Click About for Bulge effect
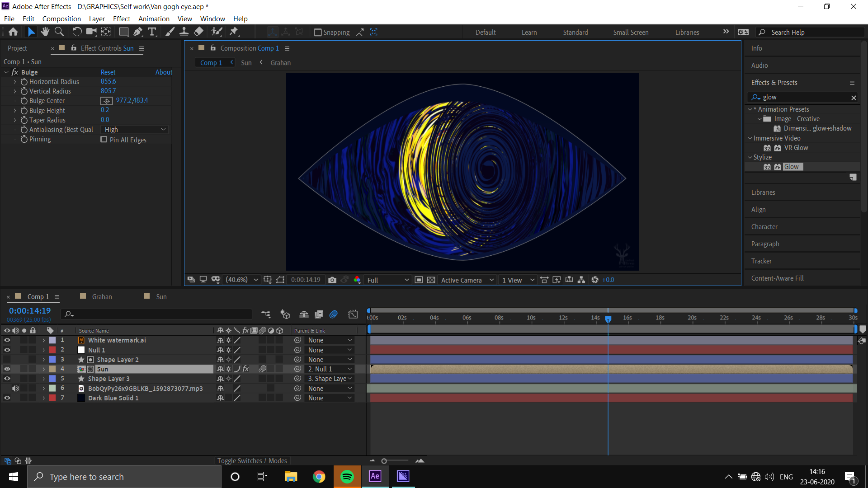The image size is (868, 488). pos(164,72)
